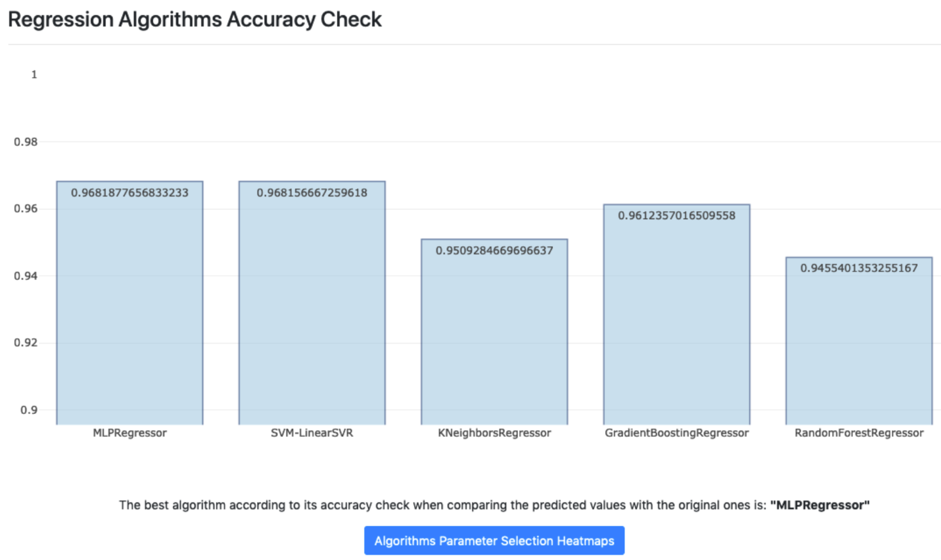Image resolution: width=941 pixels, height=560 pixels.
Task: Select the RandomForestRegressor x-axis label
Action: tap(859, 433)
